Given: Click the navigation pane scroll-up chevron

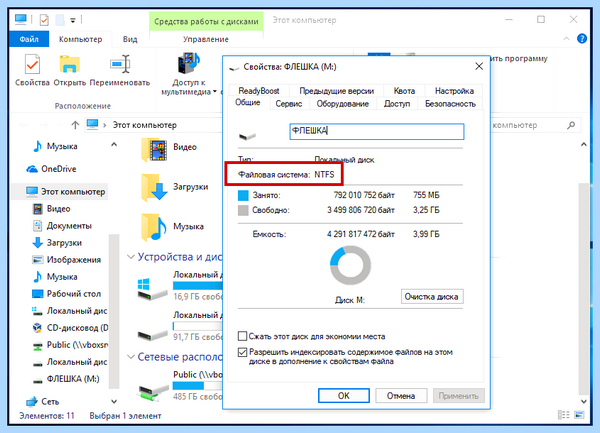Looking at the screenshot, I should (x=114, y=145).
